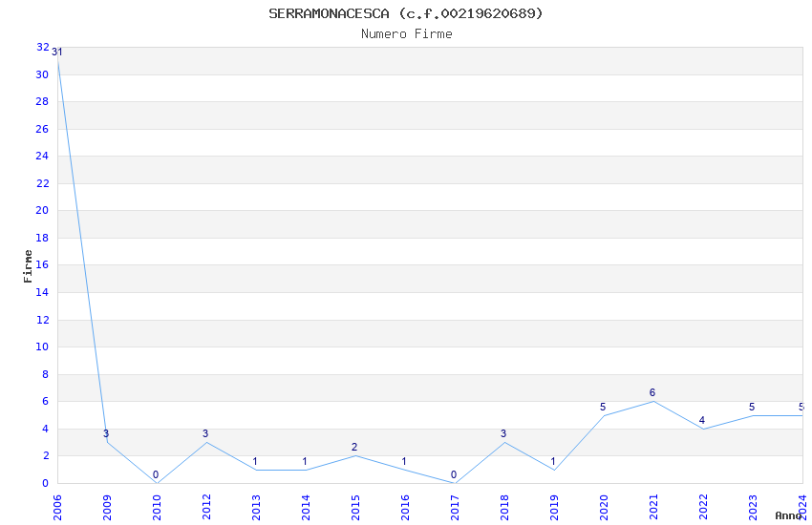Click the data point label 1 for 2014

tap(305, 461)
